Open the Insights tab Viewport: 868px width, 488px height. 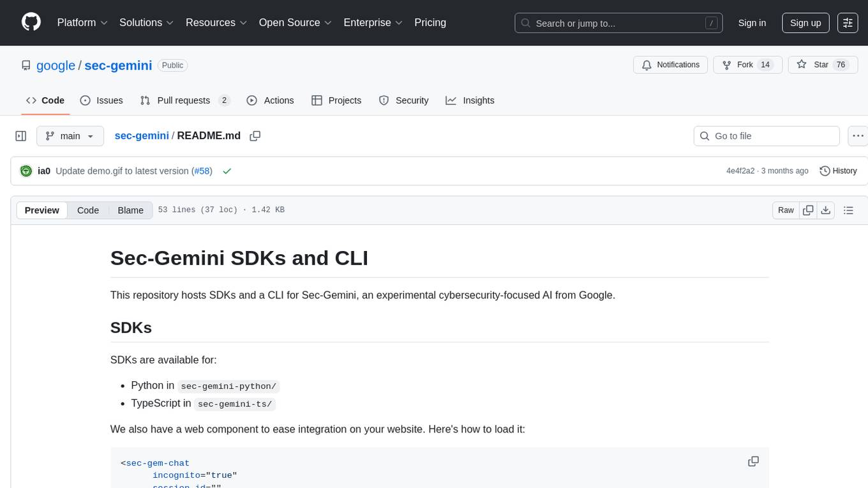tap(470, 100)
